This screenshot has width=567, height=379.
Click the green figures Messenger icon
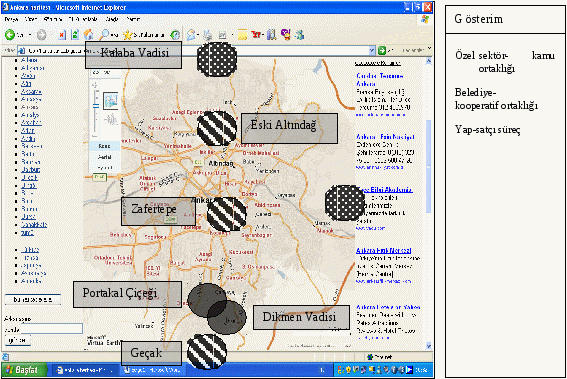click(x=299, y=35)
